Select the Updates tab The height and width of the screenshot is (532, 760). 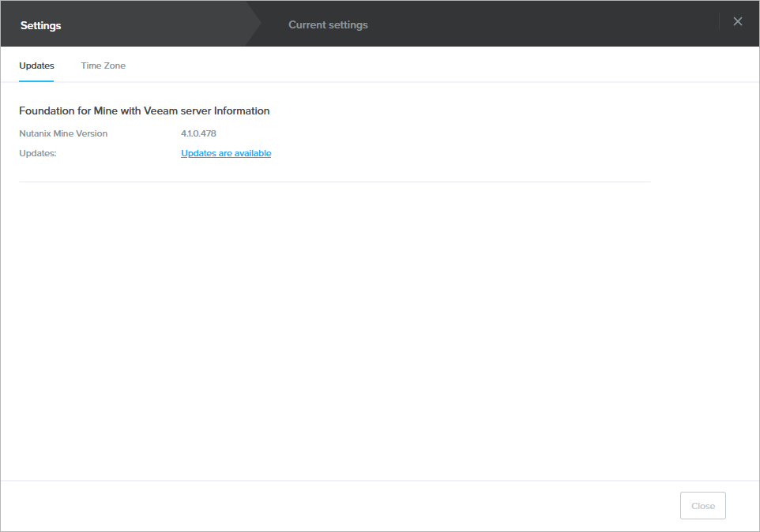[x=36, y=66]
